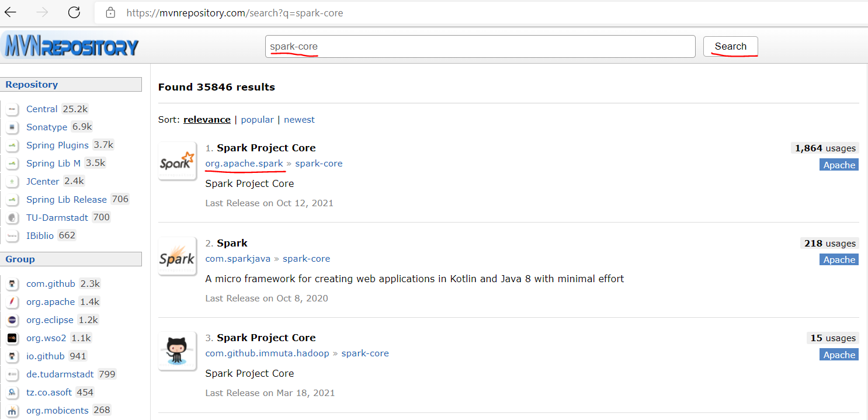The height and width of the screenshot is (420, 868).
Task: Click the 1,864 usages link
Action: (825, 148)
